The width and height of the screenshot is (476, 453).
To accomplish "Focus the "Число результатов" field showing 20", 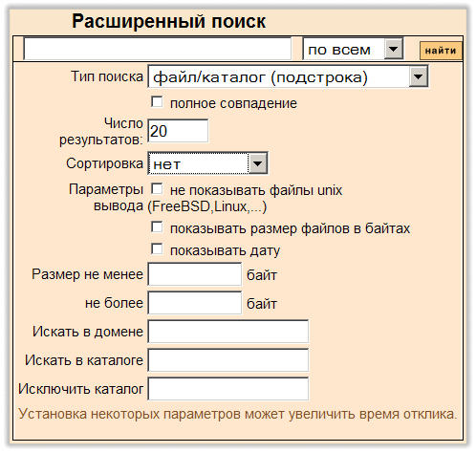I will (178, 131).
